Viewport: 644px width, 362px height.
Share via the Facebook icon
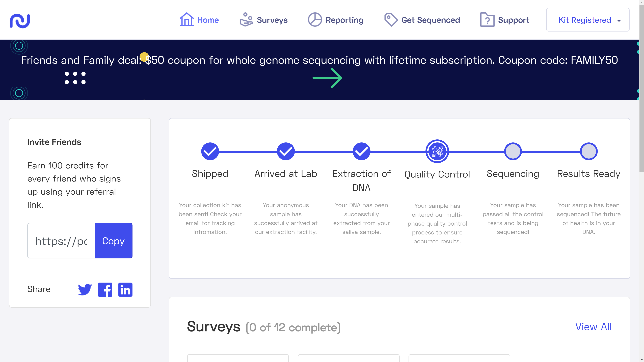(x=105, y=289)
